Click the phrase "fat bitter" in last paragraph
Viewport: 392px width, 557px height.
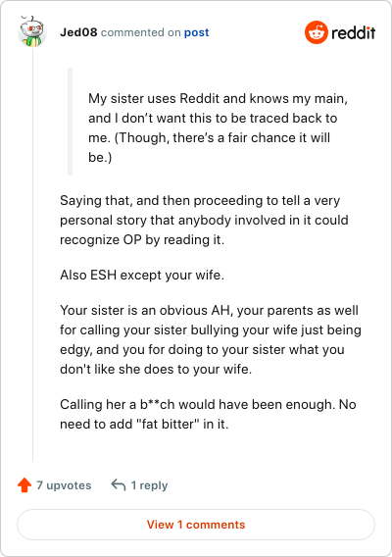(x=168, y=424)
